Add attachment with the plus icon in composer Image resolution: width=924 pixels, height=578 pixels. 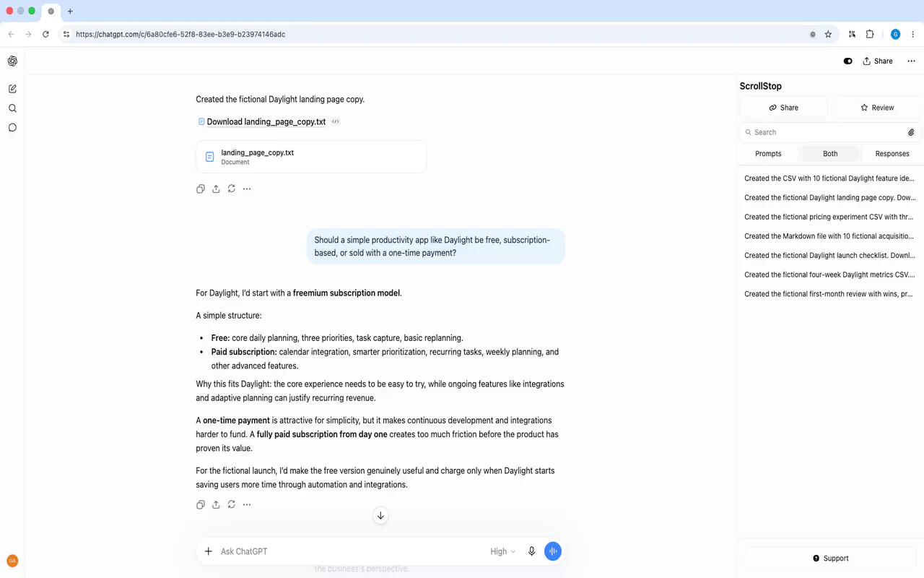pyautogui.click(x=208, y=551)
